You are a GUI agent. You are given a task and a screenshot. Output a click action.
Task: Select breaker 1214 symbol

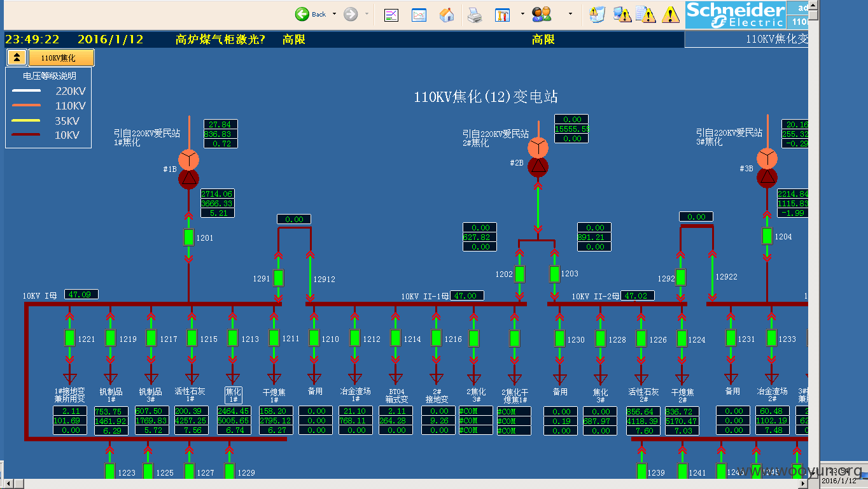(396, 338)
